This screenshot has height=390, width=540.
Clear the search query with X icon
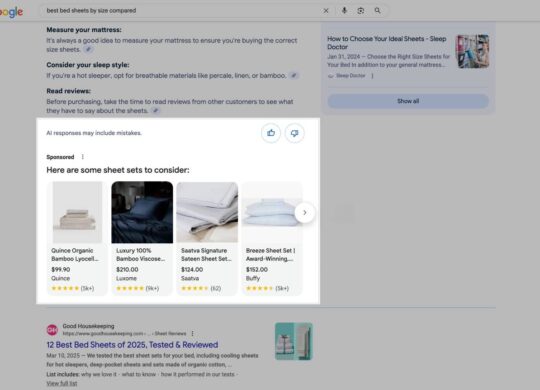326,11
